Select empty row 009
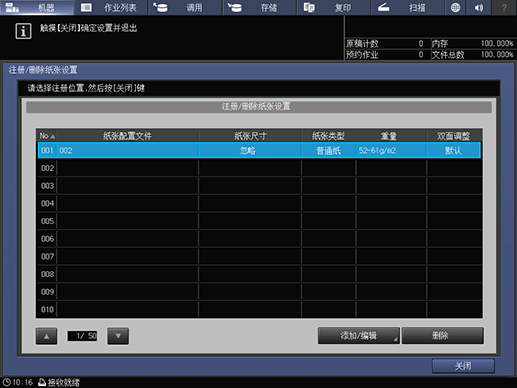 pyautogui.click(x=259, y=292)
